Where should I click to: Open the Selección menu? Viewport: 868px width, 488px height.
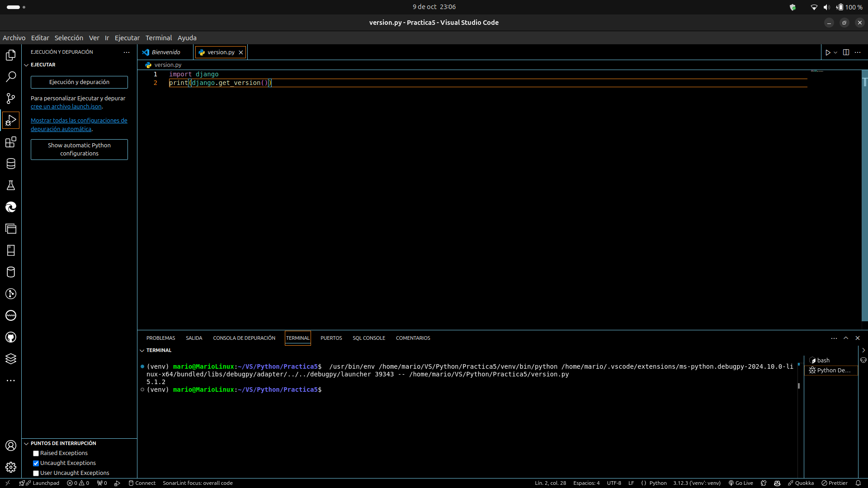coord(69,38)
